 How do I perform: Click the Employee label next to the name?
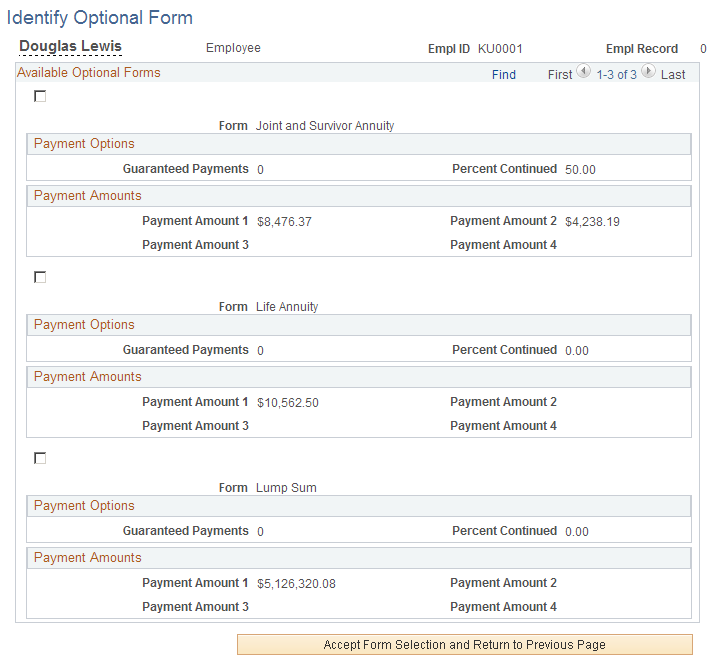pyautogui.click(x=233, y=48)
